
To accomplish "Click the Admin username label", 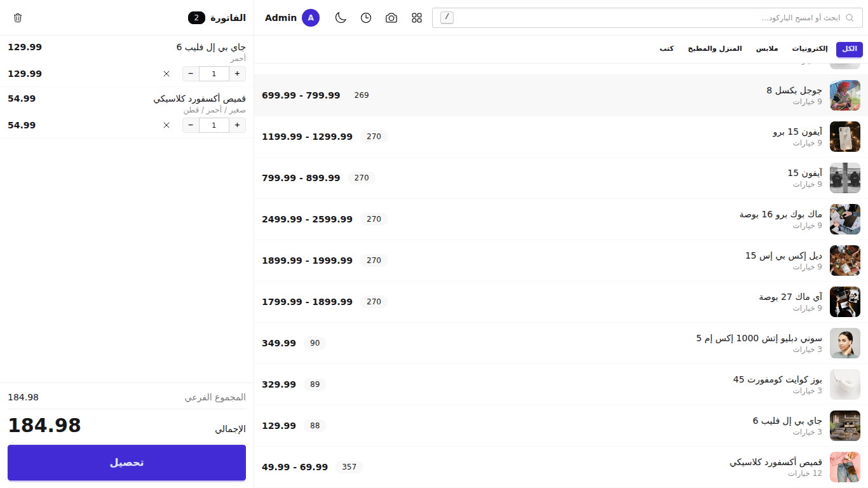I will 281,18.
